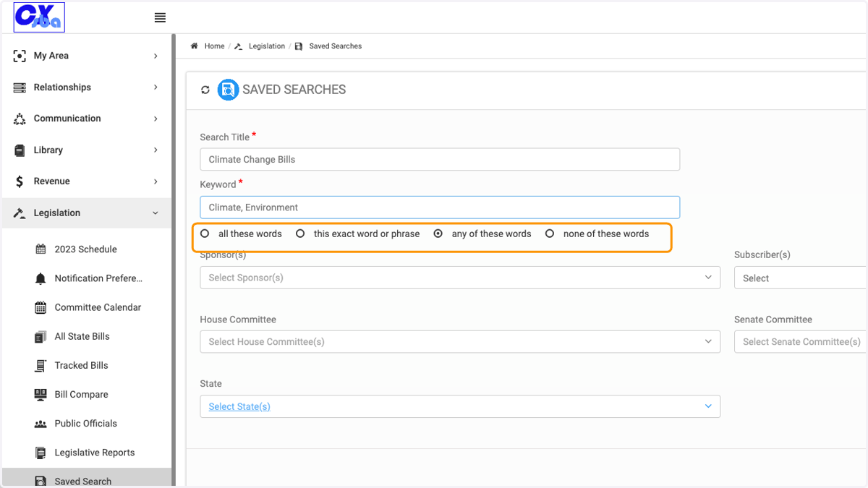Open the Select House Committee(s) dropdown
Image resolution: width=868 pixels, height=488 pixels.
(460, 342)
